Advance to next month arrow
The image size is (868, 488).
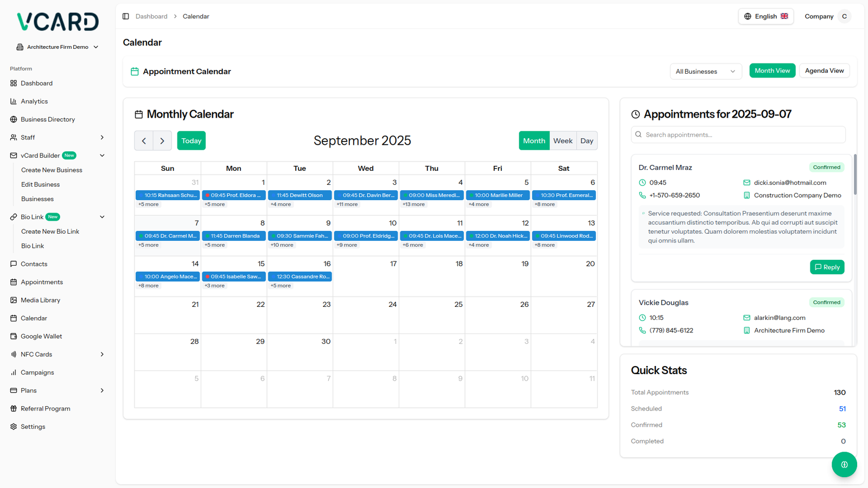(162, 141)
